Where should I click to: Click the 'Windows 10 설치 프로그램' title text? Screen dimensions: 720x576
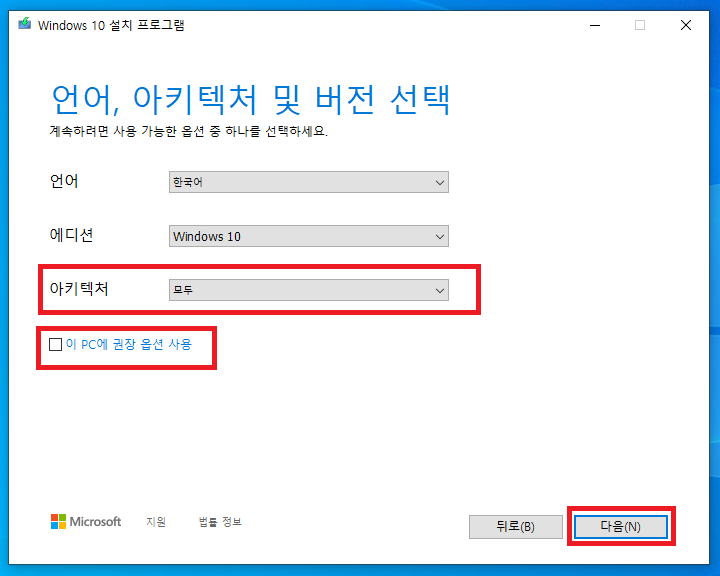(x=111, y=25)
